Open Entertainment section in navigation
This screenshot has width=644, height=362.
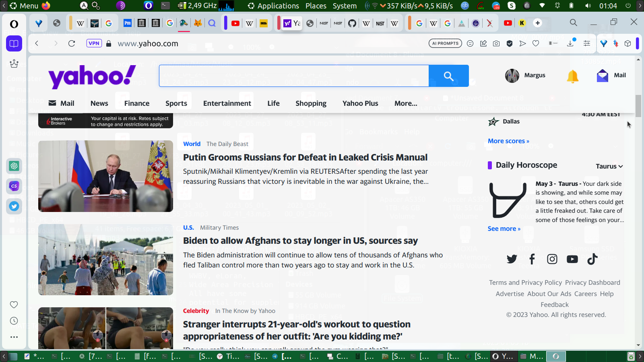tap(227, 103)
